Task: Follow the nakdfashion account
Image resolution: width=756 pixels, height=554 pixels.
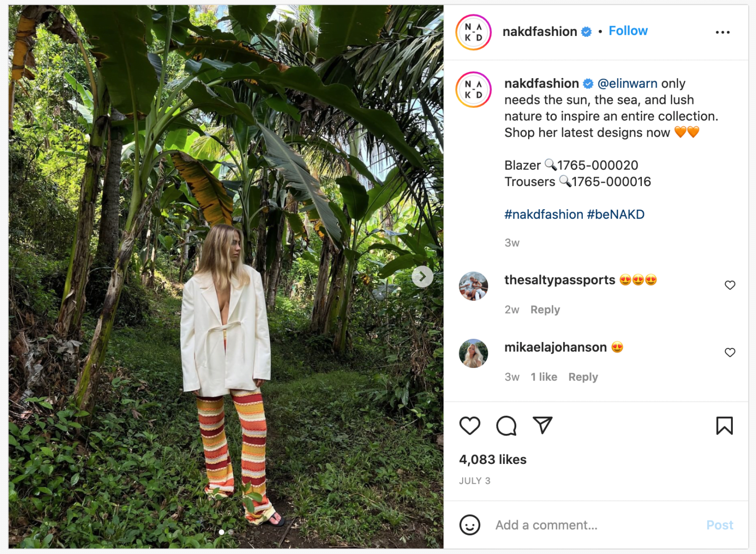Action: click(628, 31)
